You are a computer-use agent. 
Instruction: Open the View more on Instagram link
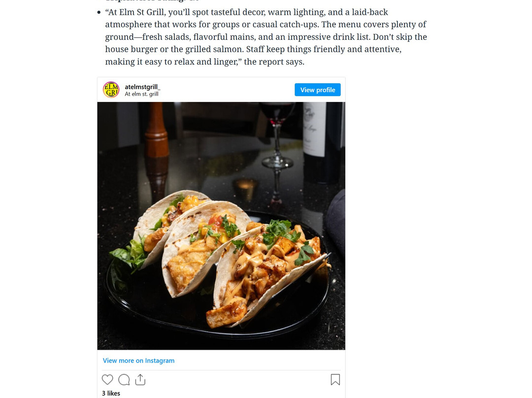[138, 361]
